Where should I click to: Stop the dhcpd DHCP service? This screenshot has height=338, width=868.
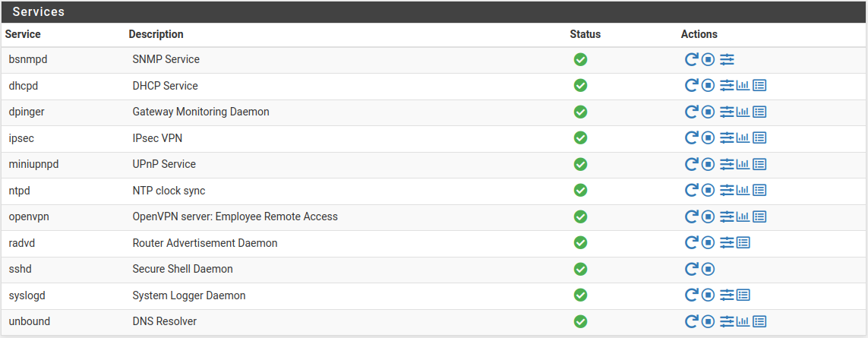708,86
